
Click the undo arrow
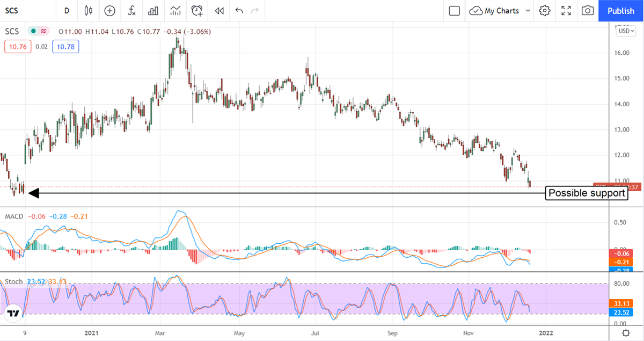(239, 10)
